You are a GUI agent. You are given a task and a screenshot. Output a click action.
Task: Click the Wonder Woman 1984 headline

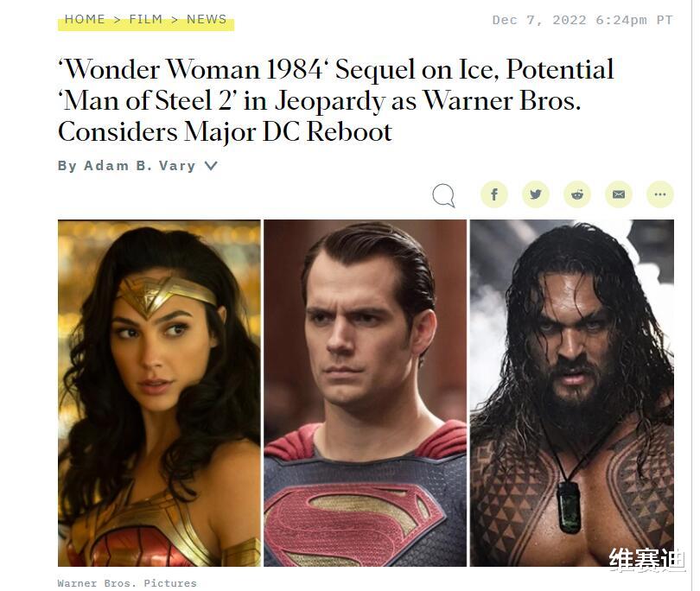point(335,100)
